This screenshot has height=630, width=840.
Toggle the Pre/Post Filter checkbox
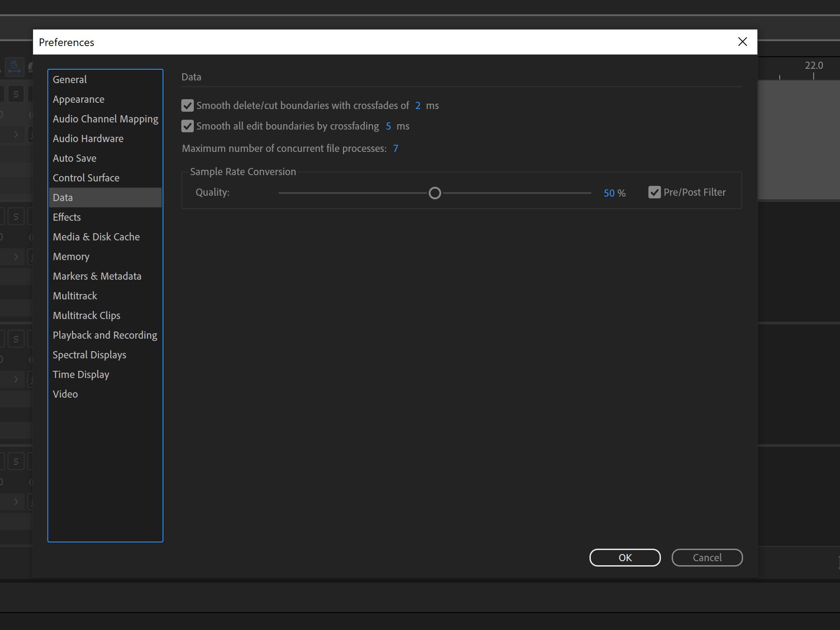click(655, 192)
